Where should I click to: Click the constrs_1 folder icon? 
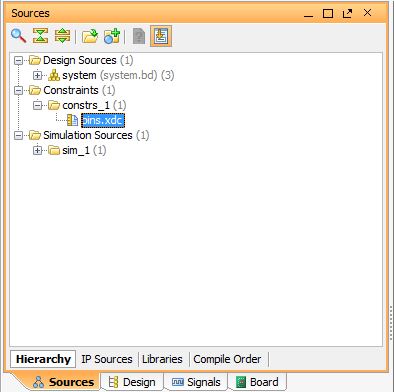[x=54, y=105]
